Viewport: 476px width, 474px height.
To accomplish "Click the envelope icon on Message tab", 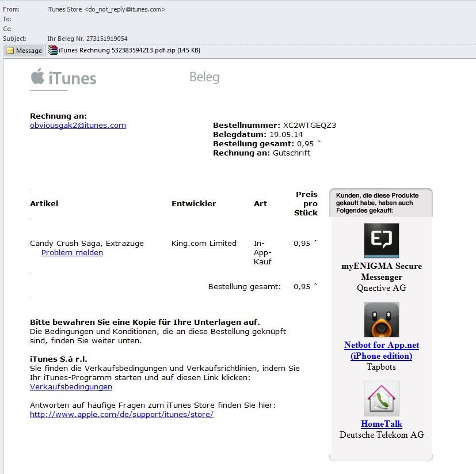I will (10, 51).
